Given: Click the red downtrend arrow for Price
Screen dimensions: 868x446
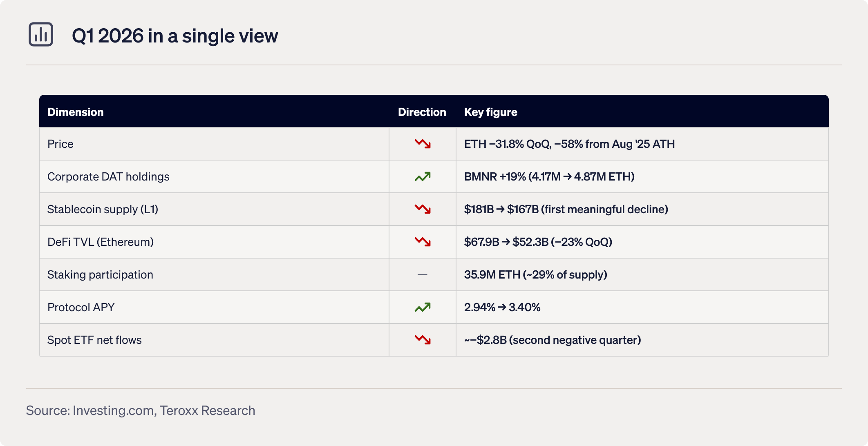Looking at the screenshot, I should pos(423,144).
